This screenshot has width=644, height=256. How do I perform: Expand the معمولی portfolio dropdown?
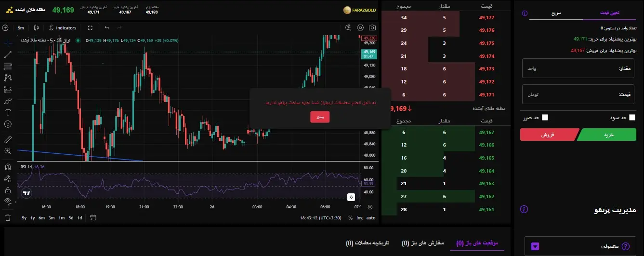(x=535, y=246)
